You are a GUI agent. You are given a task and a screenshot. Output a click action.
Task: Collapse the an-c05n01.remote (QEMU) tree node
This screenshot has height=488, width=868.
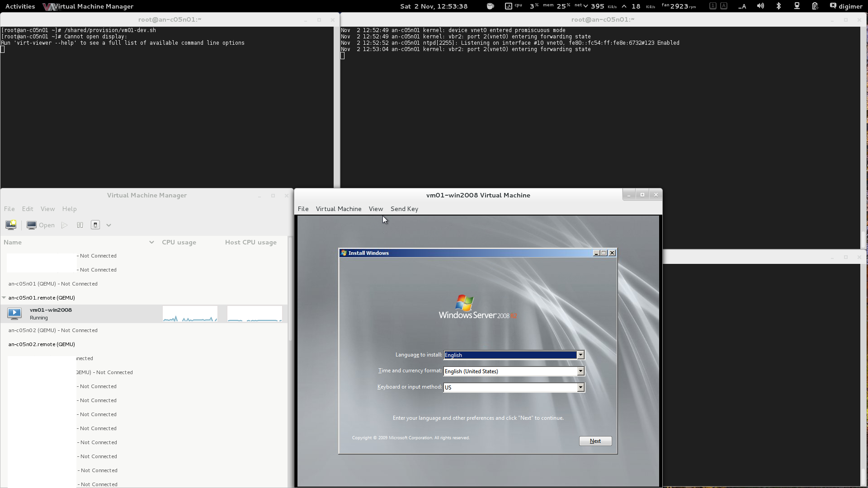pyautogui.click(x=4, y=298)
